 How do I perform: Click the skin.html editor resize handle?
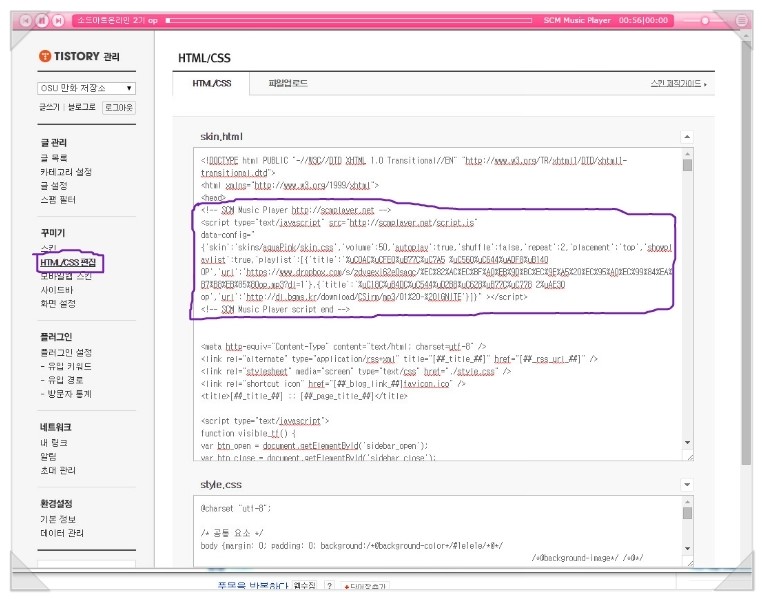point(689,457)
